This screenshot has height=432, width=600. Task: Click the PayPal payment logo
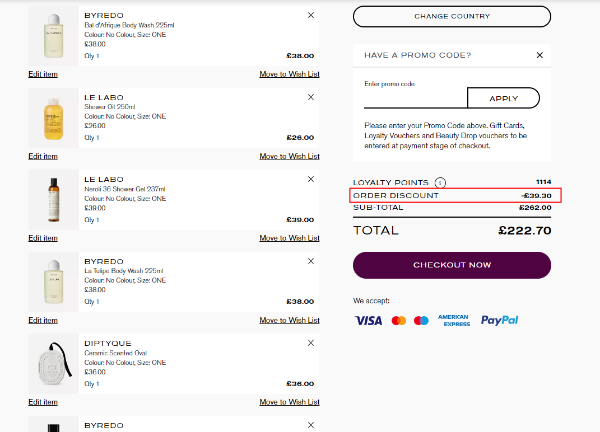[x=499, y=321]
